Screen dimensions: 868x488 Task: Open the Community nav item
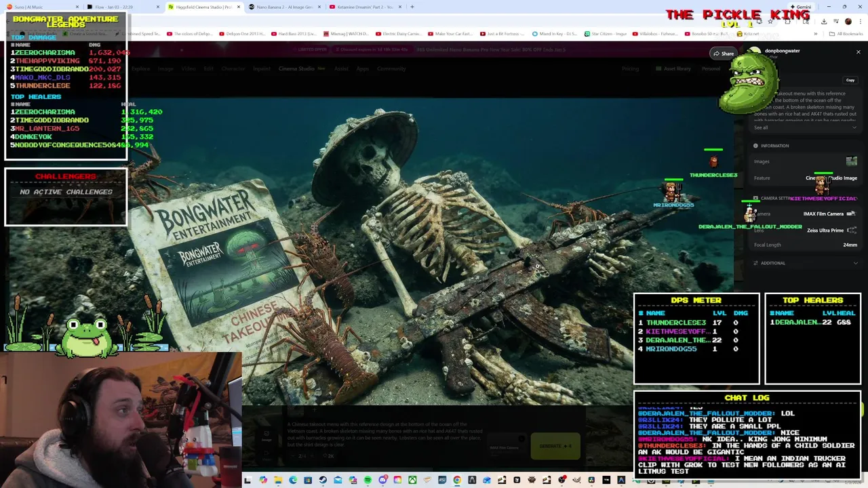pyautogui.click(x=391, y=68)
